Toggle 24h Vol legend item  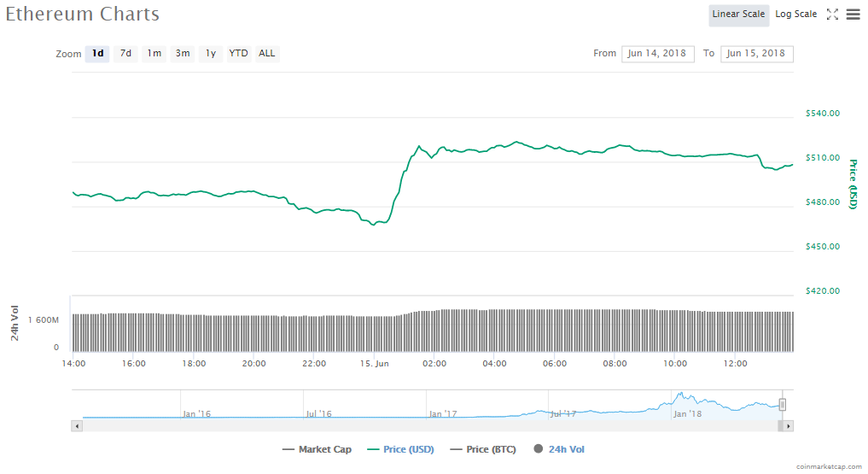point(559,449)
